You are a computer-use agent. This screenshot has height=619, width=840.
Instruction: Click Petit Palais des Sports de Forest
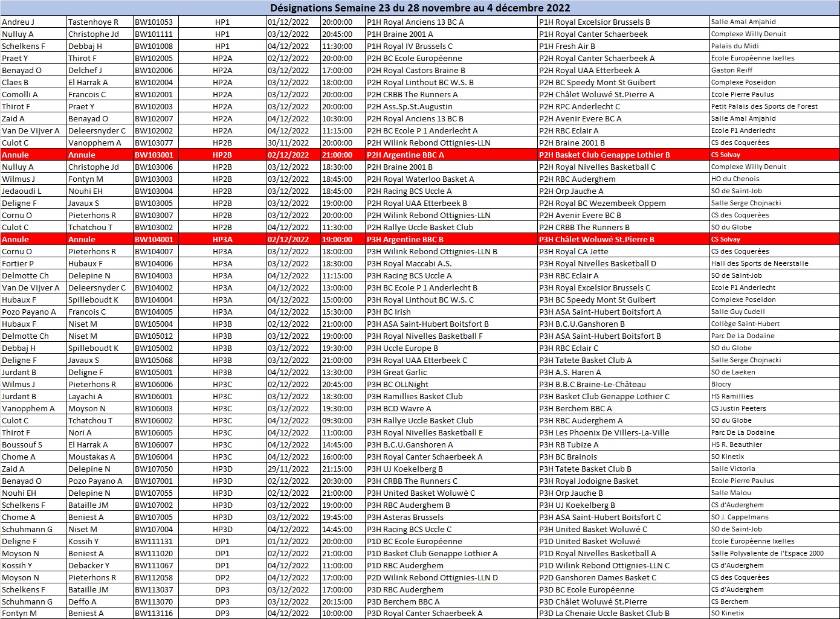point(764,107)
